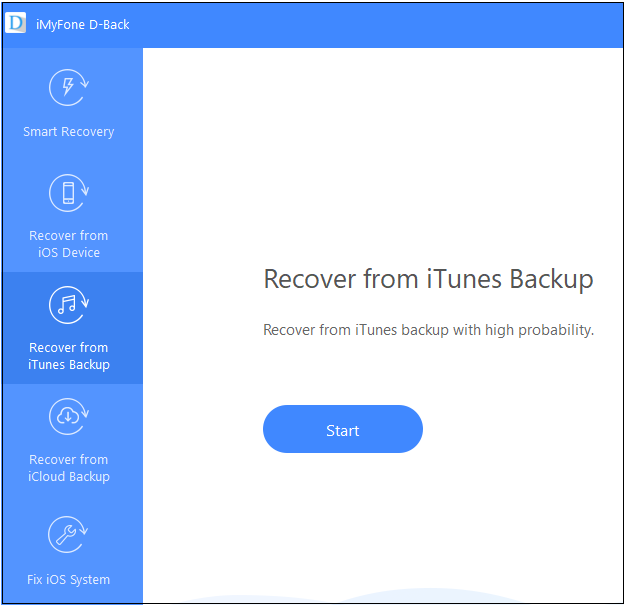Click the iMyFone D-Back title text
Screen dimensions: 625x606
tap(83, 24)
